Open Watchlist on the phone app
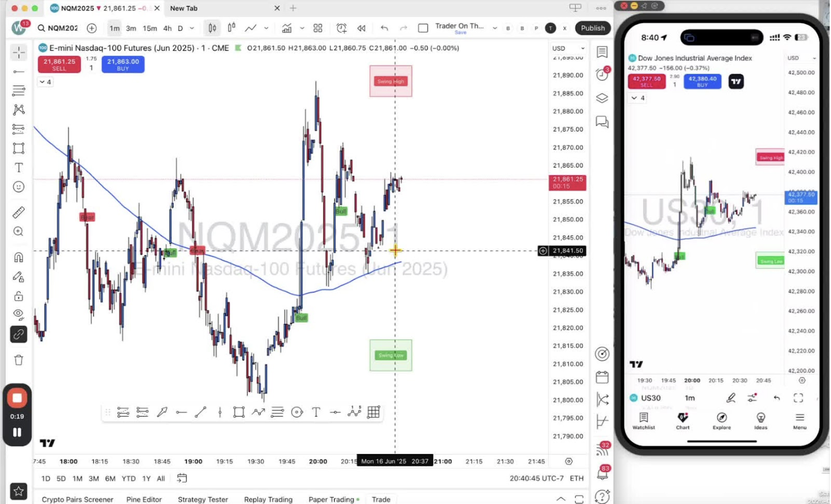This screenshot has width=831, height=504. 644,421
